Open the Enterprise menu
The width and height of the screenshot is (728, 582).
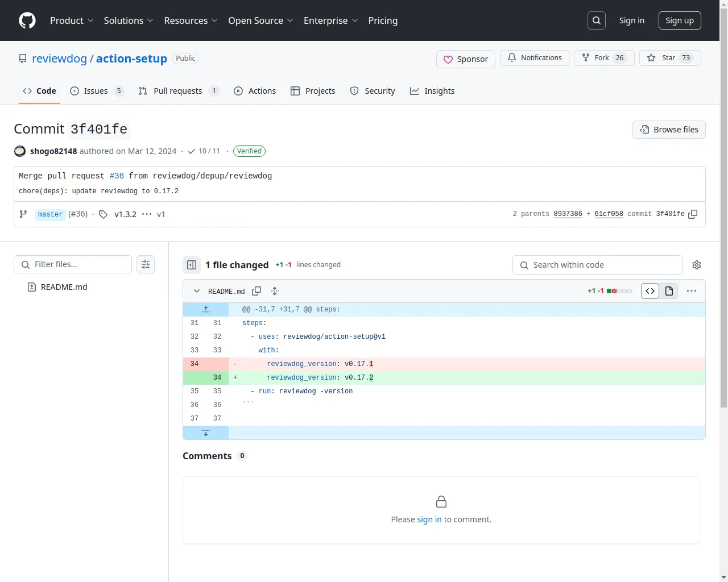330,20
